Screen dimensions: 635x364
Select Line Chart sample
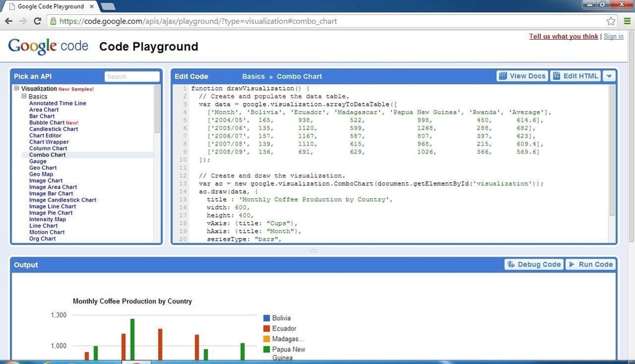click(43, 226)
